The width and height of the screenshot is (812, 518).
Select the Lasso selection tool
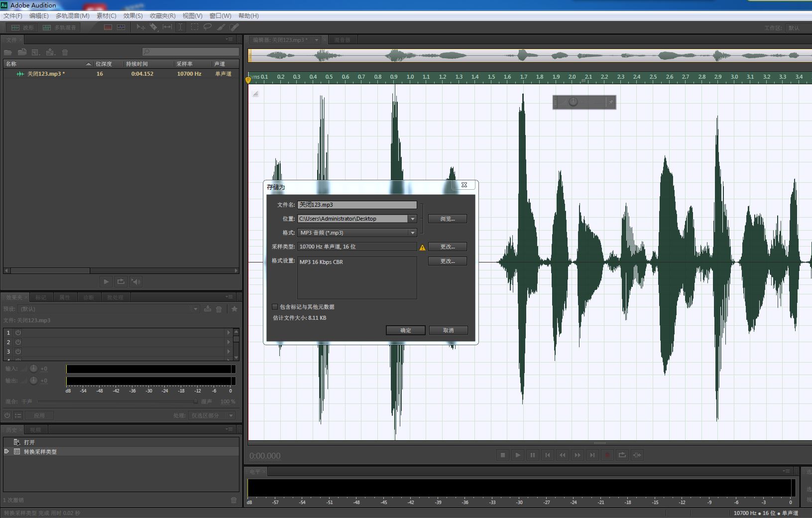(x=208, y=27)
